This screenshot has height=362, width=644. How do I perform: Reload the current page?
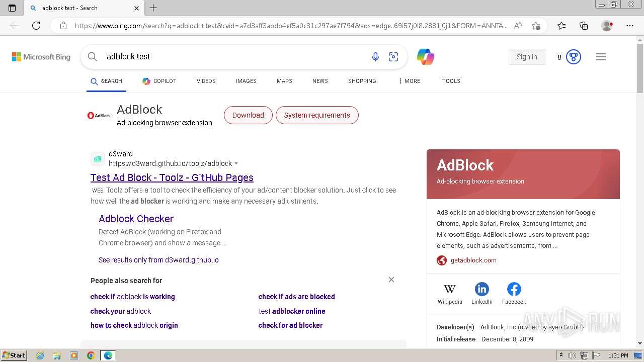tap(36, 26)
